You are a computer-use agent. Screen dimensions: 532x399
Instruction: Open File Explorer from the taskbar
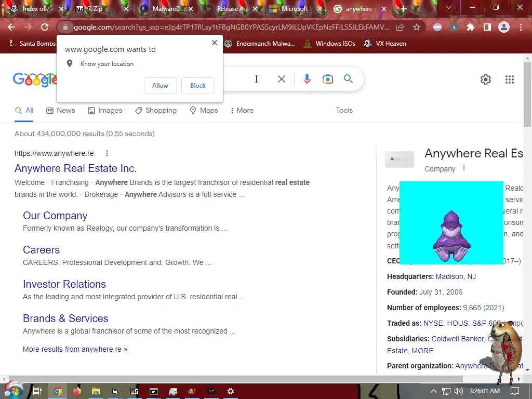pos(96,391)
